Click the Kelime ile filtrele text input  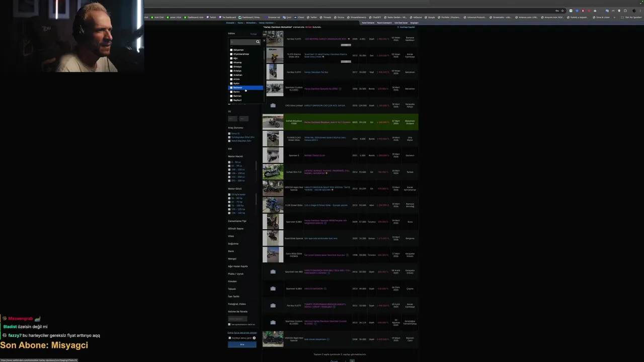pos(237,319)
